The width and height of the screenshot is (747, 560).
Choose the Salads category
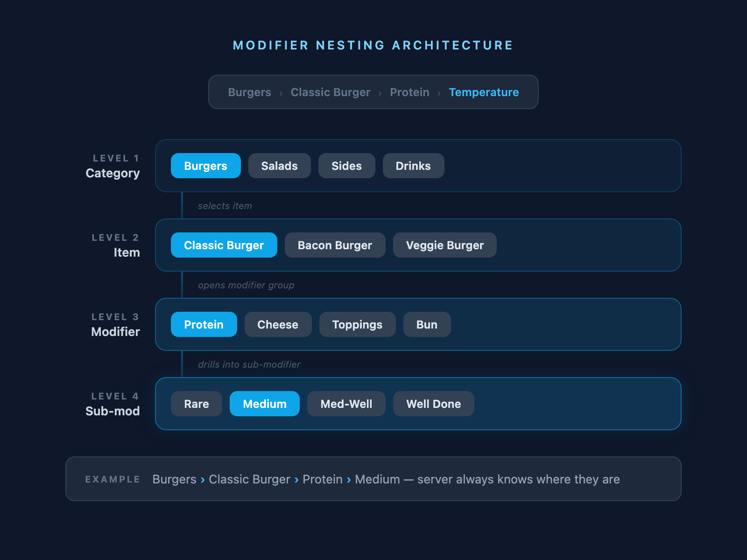coord(279,166)
